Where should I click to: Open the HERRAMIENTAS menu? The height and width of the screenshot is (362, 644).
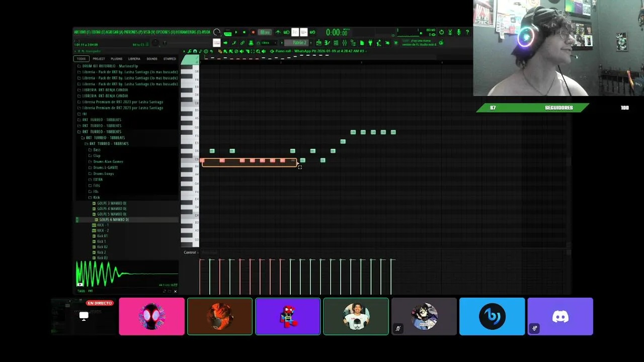pyautogui.click(x=189, y=32)
